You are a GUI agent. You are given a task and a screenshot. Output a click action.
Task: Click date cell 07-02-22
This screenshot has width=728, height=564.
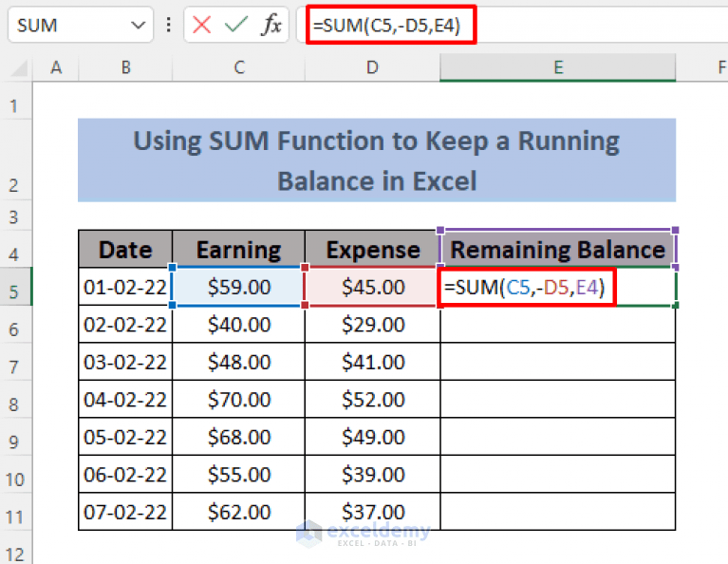(x=125, y=512)
